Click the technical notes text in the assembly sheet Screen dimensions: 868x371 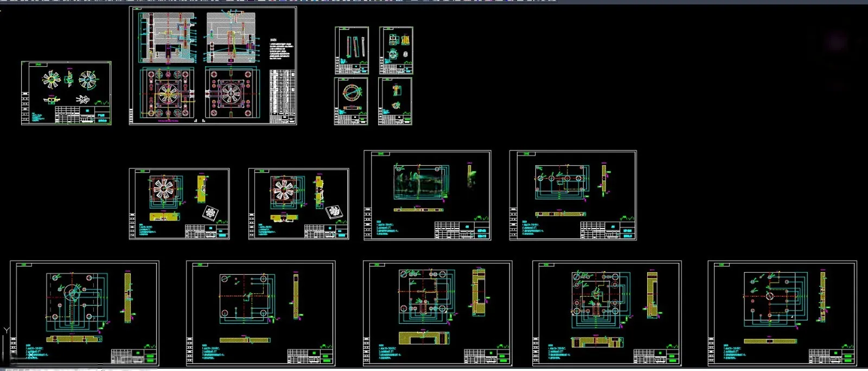[281, 49]
